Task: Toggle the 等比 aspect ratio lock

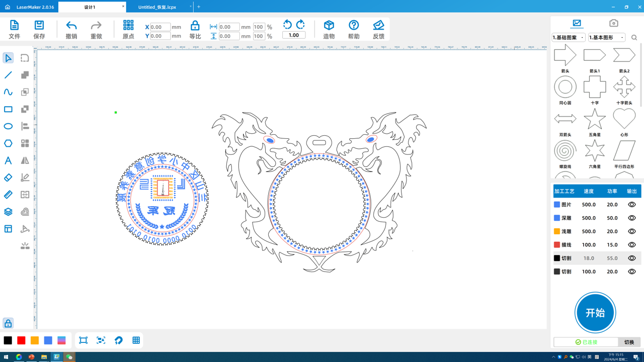Action: point(195,26)
